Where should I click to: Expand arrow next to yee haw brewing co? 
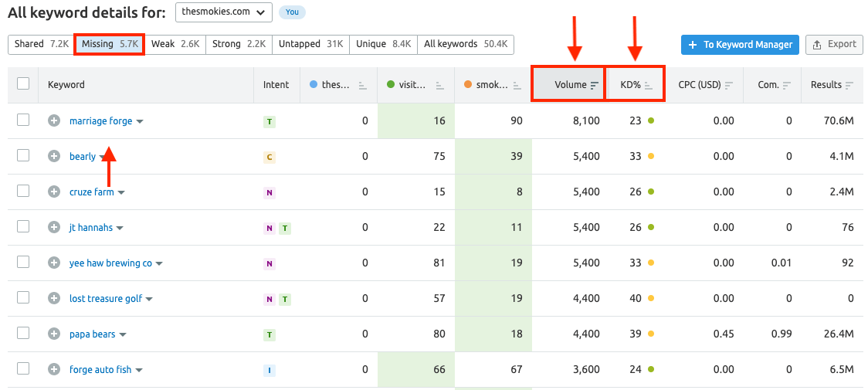click(x=159, y=263)
